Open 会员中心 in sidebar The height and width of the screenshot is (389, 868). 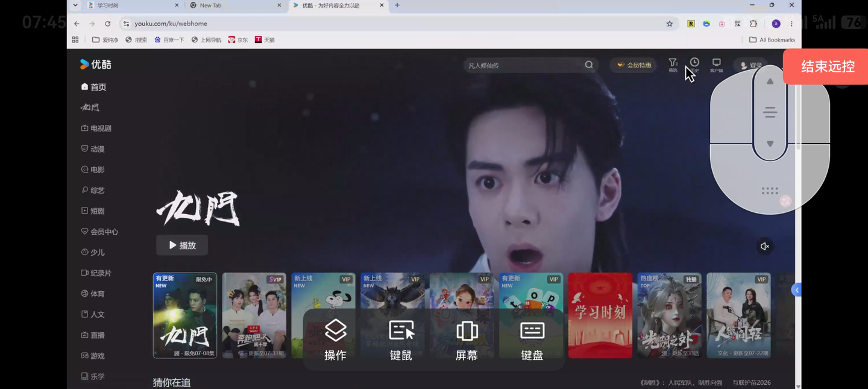pyautogui.click(x=99, y=232)
